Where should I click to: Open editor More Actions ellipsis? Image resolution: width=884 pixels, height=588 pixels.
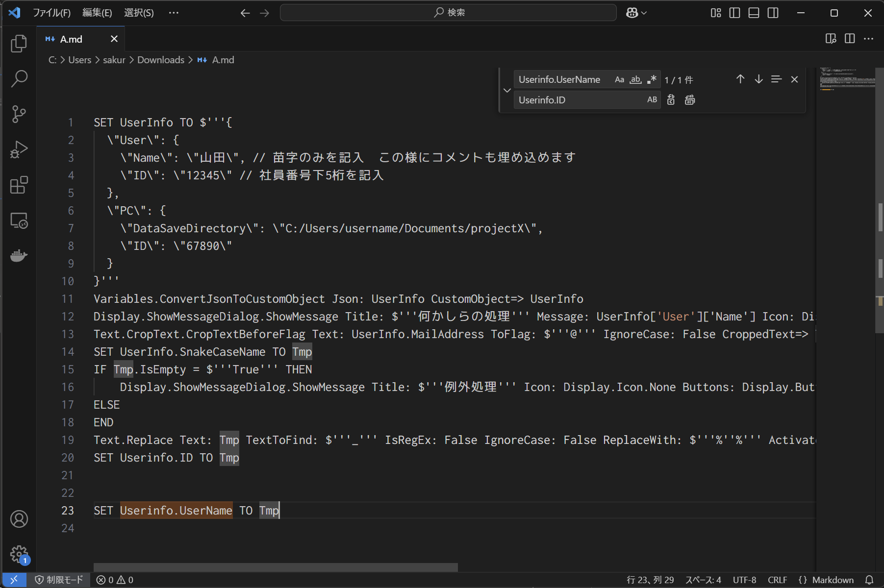coord(868,39)
